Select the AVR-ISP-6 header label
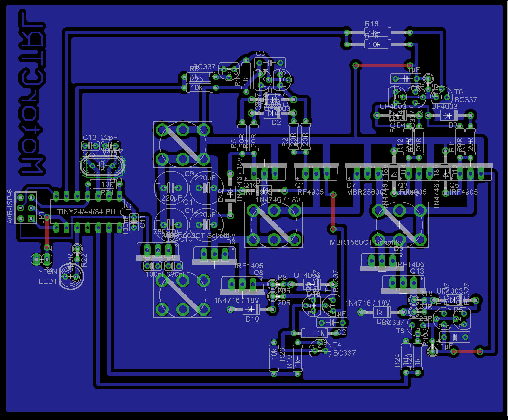508x420 pixels. pos(10,206)
